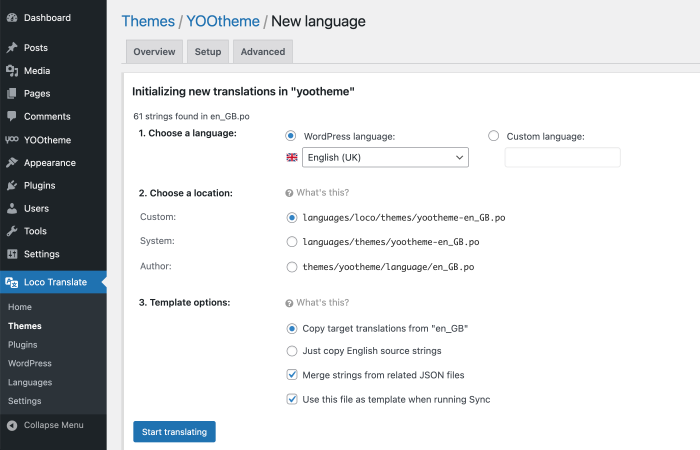Open Posts menu label
Screen dimensions: 700x450
[x=36, y=48]
